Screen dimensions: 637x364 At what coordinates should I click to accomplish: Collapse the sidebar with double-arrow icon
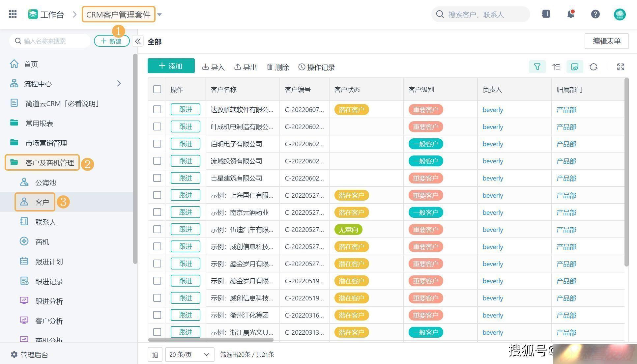[x=138, y=41]
